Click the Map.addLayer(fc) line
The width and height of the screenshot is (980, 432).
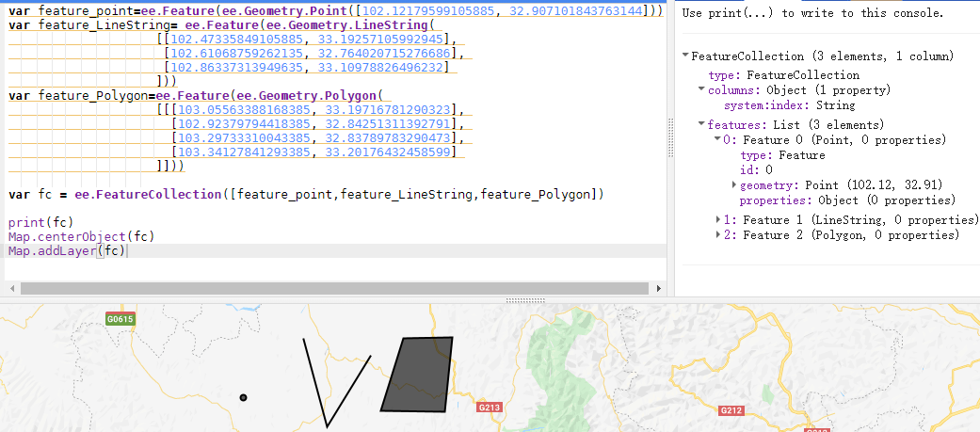68,251
